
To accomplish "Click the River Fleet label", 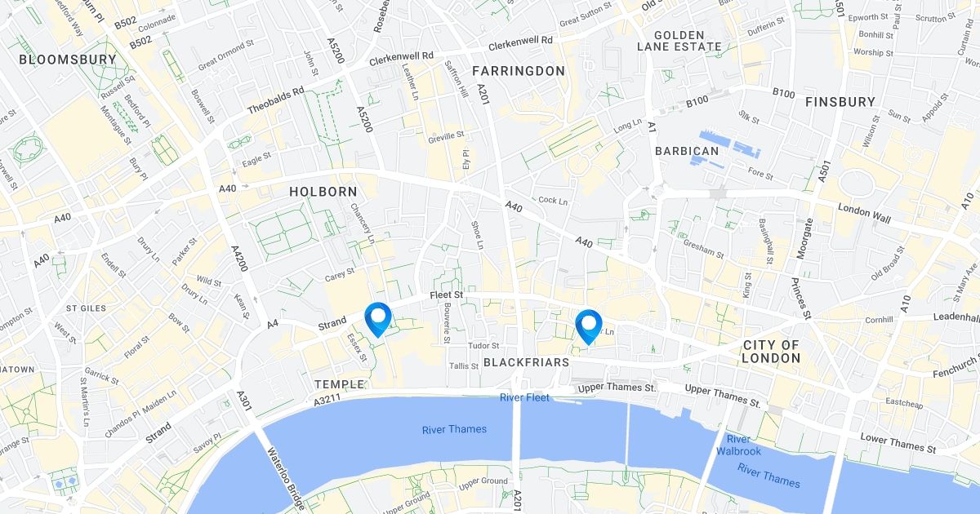I will tap(525, 397).
